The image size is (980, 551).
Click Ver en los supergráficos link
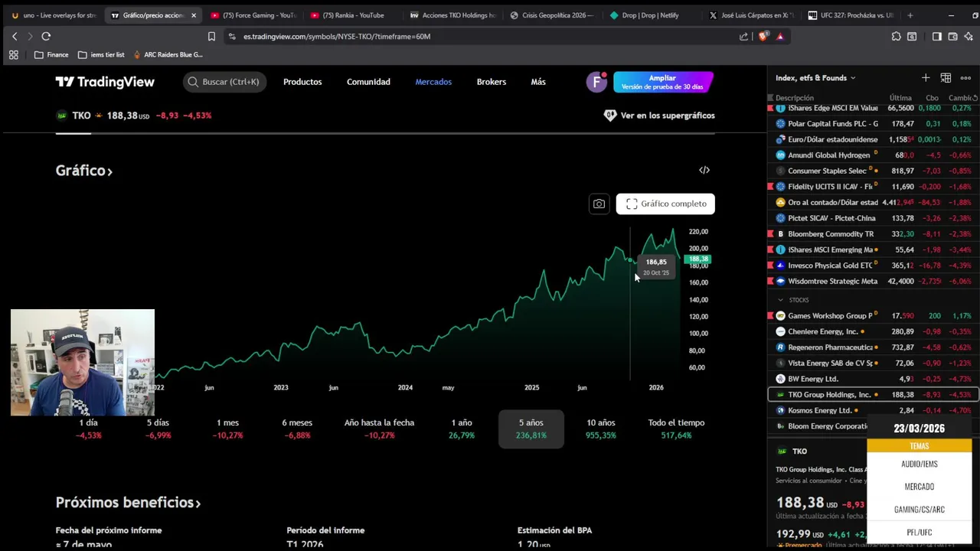click(x=659, y=116)
